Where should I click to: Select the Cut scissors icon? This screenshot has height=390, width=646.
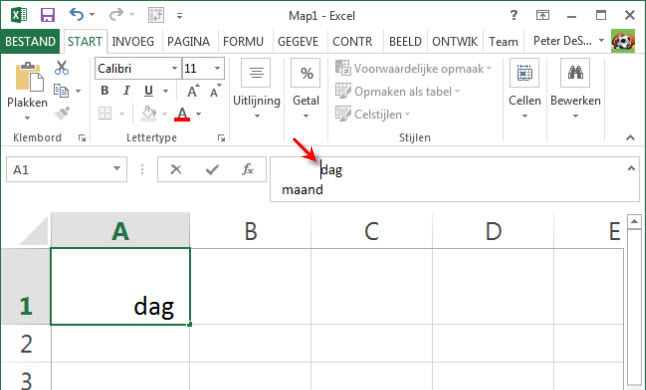point(62,68)
